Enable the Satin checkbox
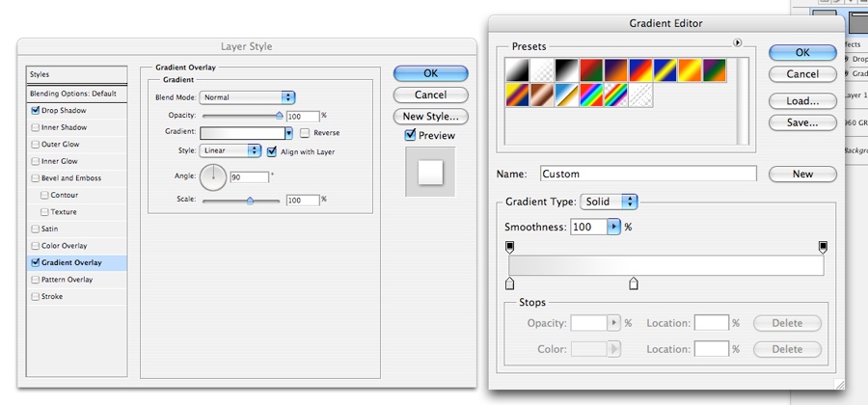868x405 pixels. 36,229
